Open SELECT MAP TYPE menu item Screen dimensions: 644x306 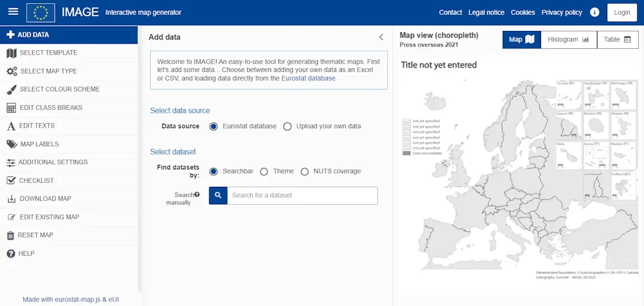point(69,71)
